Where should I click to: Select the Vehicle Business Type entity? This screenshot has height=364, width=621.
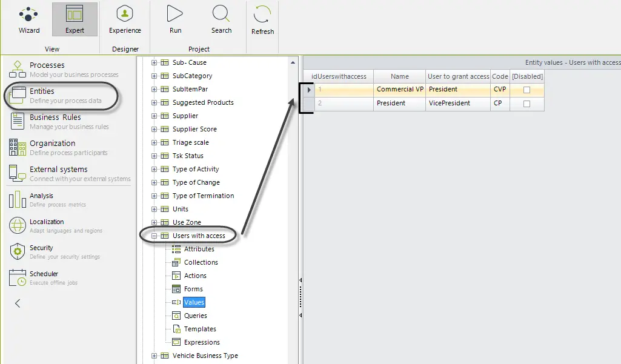[205, 356]
